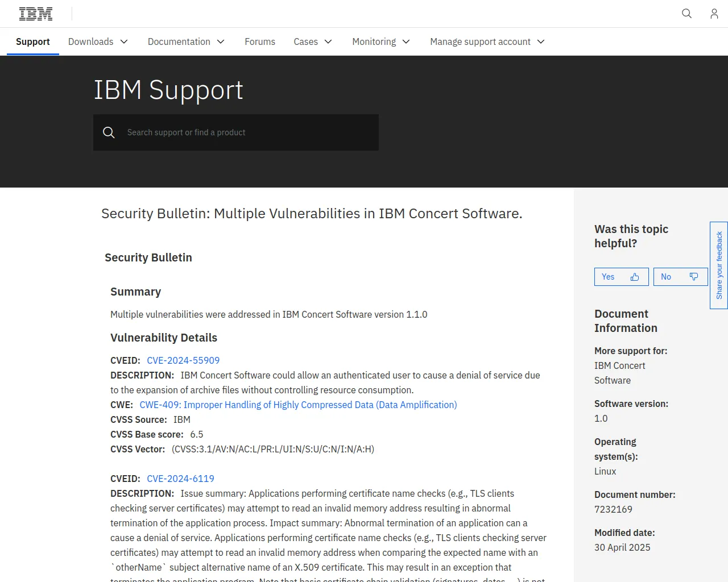Click the IBM Support heading
This screenshot has width=728, height=582.
(x=168, y=90)
